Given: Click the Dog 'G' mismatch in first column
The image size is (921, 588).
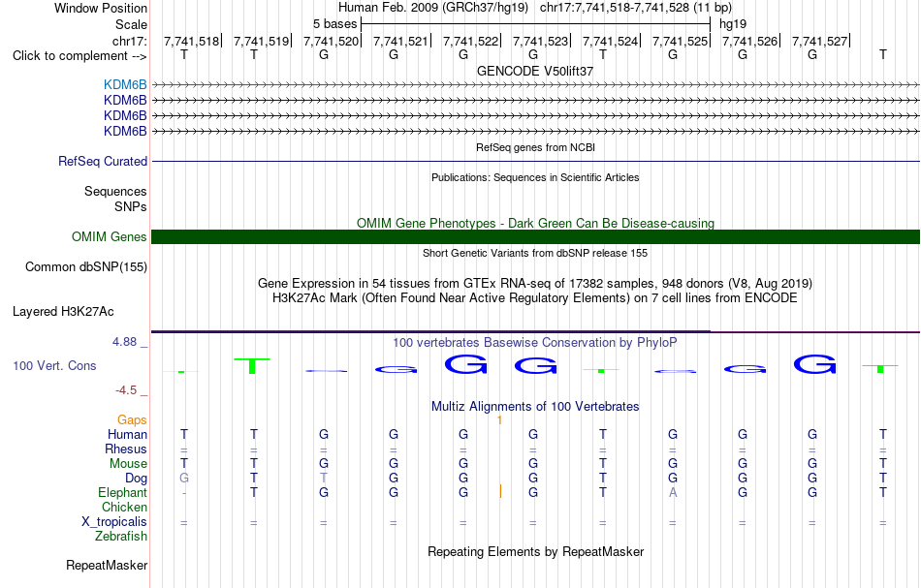Looking at the screenshot, I should (x=184, y=479).
